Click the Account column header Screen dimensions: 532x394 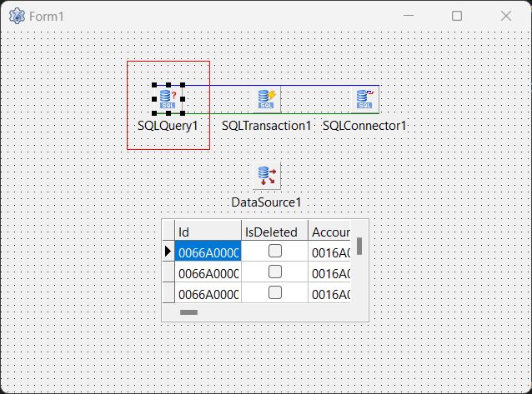point(330,231)
